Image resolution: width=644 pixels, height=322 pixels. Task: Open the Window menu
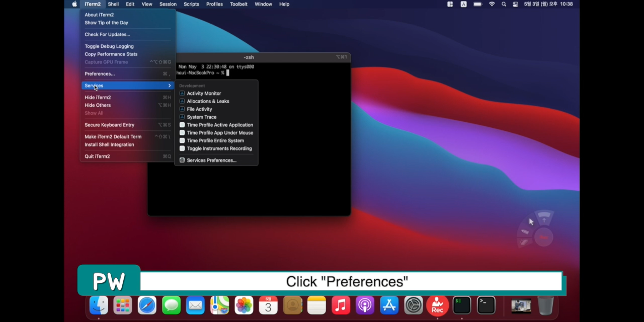click(x=264, y=4)
